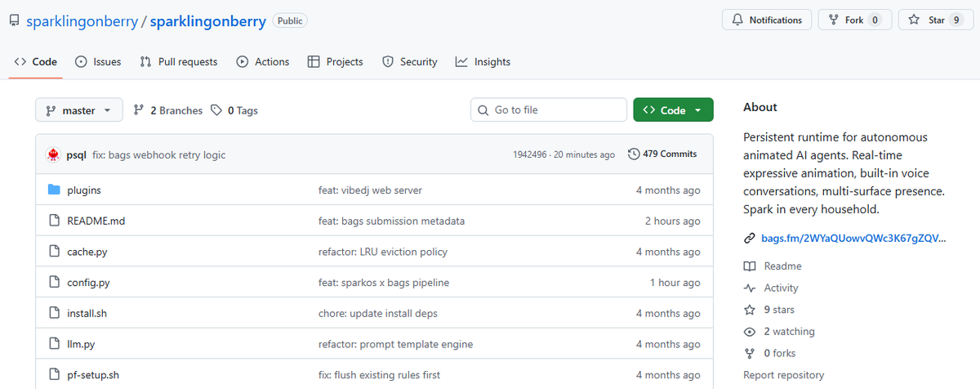Open the Readme link in About

click(x=782, y=266)
